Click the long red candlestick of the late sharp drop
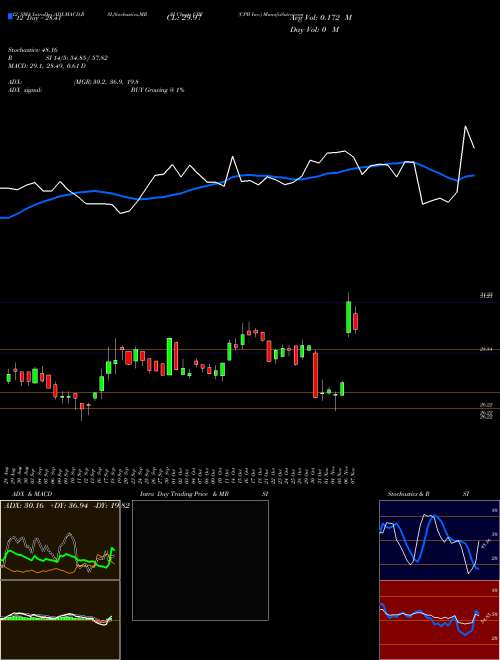The width and height of the screenshot is (500, 660). [x=315, y=375]
